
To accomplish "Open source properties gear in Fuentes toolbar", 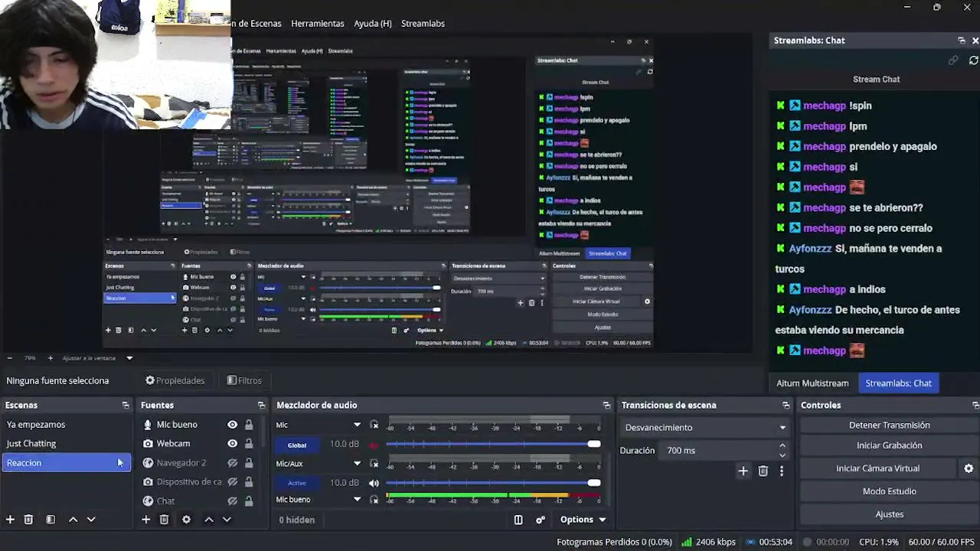I will pos(186,520).
